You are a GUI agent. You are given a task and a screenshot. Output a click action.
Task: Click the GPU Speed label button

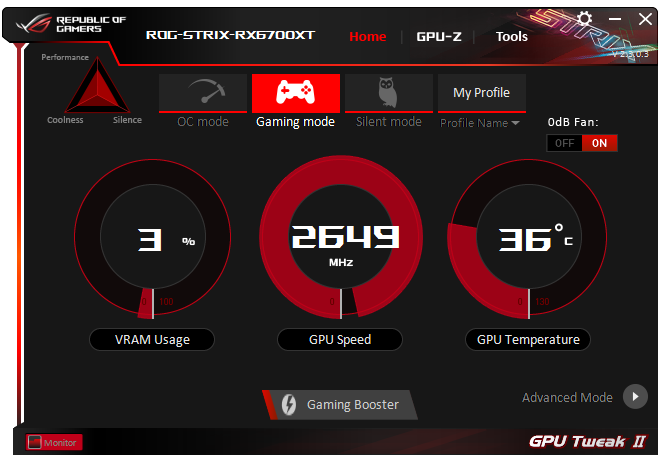(x=340, y=339)
